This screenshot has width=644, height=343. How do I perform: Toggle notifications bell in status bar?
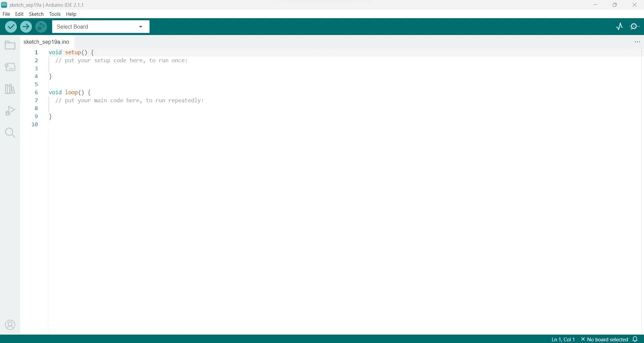635,339
